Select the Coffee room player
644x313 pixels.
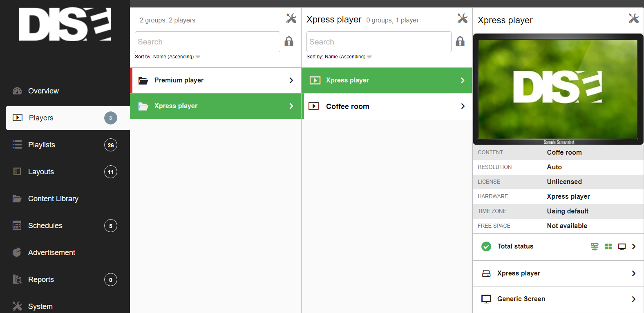(x=387, y=107)
